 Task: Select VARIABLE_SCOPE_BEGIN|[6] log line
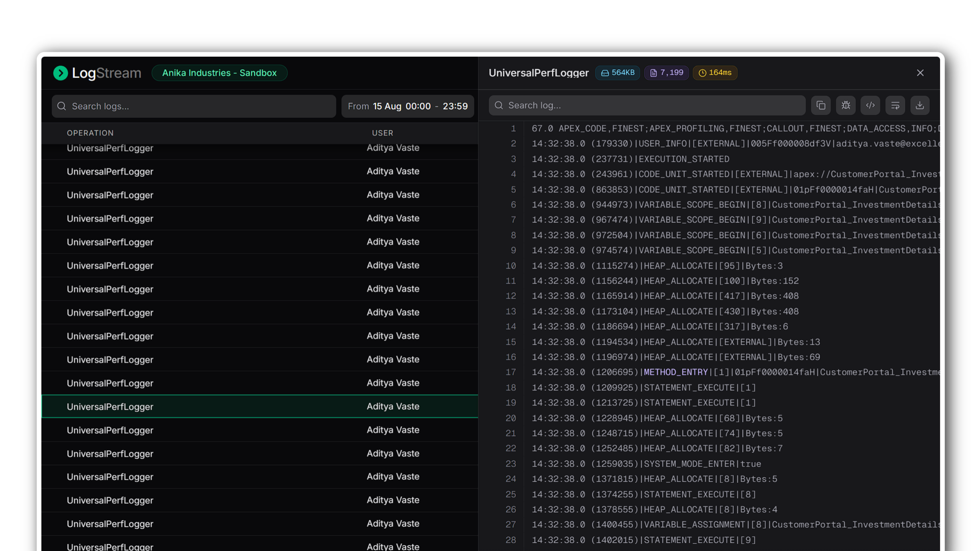coord(735,236)
